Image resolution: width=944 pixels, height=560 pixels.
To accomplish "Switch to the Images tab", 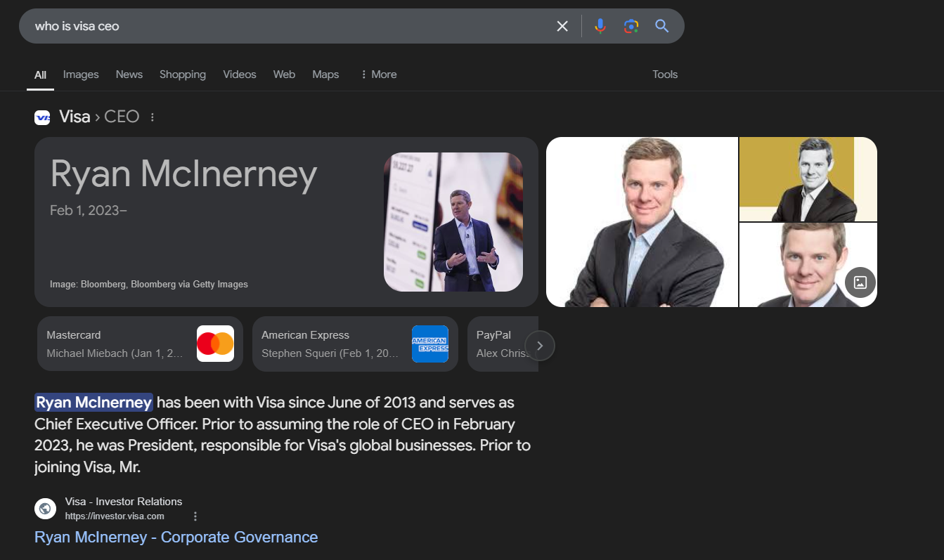I will tap(81, 74).
